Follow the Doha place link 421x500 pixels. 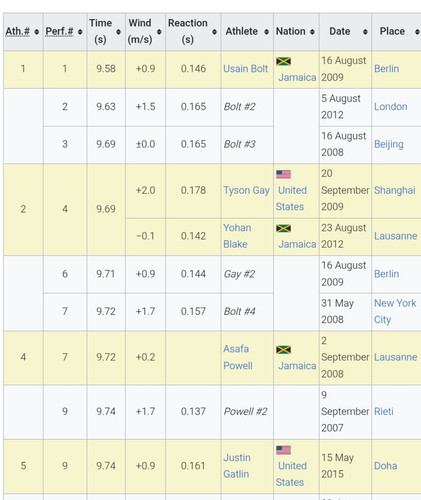click(385, 466)
